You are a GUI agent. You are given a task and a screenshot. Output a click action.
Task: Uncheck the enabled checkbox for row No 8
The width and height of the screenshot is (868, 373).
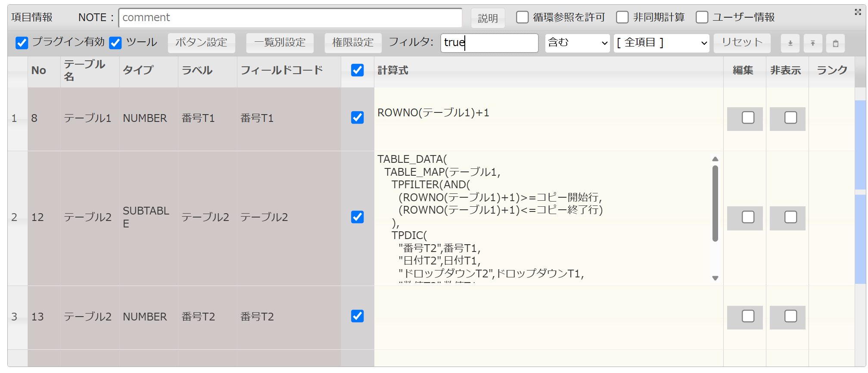coord(357,118)
